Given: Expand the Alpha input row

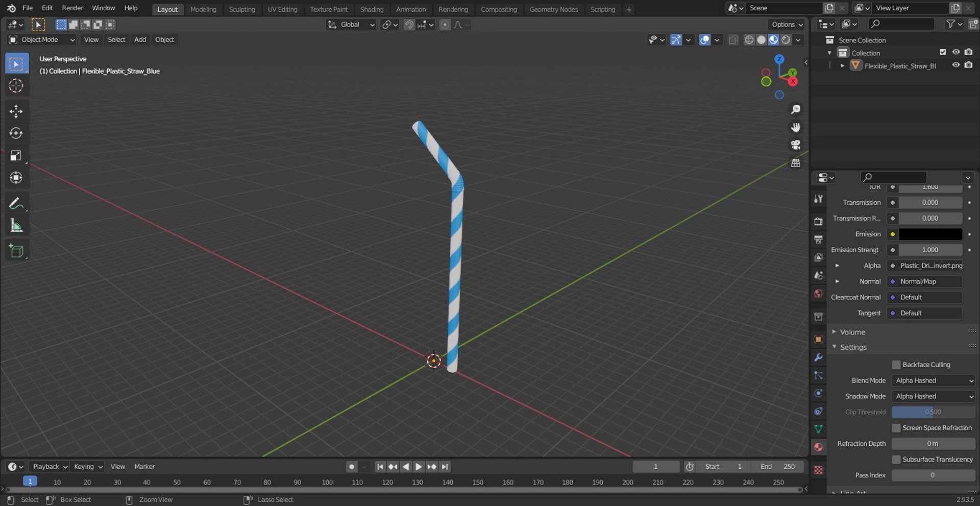Looking at the screenshot, I should point(837,266).
